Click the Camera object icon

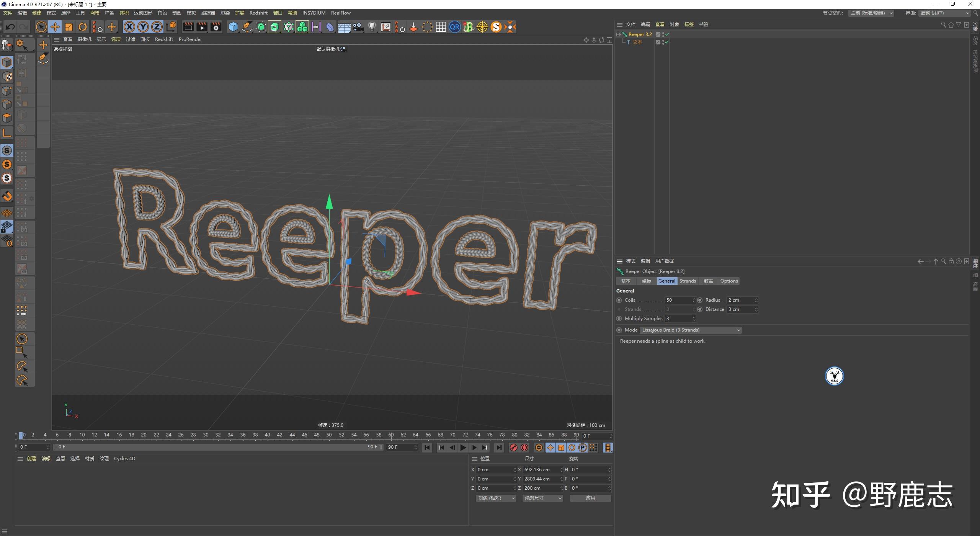358,27
